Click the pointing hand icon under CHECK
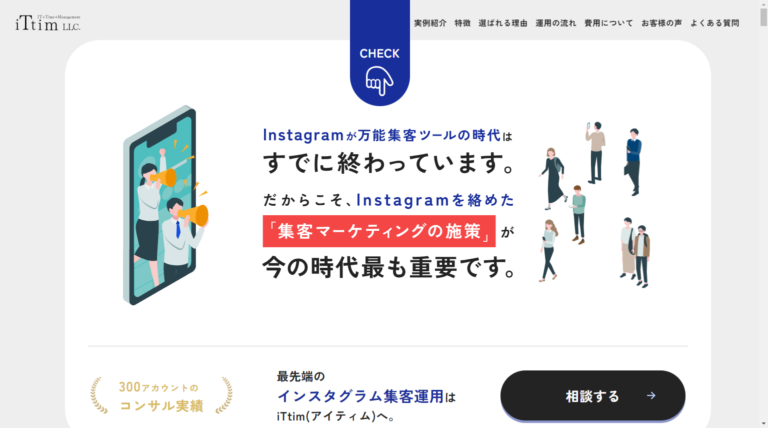768x428 pixels. tap(379, 81)
